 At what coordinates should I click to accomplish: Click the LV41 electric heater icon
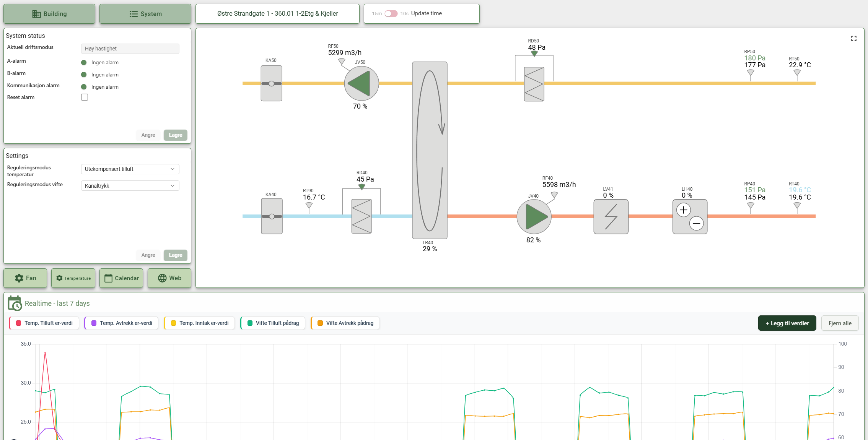coord(611,217)
